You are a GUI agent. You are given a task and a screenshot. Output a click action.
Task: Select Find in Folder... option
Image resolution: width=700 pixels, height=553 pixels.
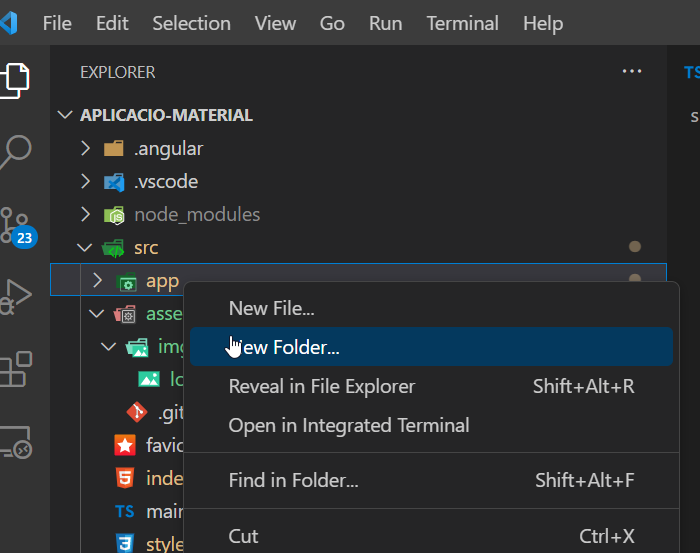(x=293, y=480)
